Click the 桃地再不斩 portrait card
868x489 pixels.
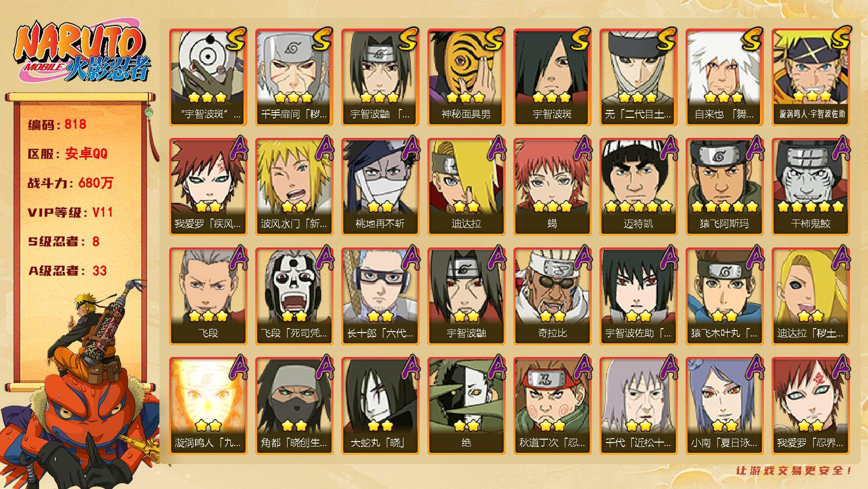[380, 186]
